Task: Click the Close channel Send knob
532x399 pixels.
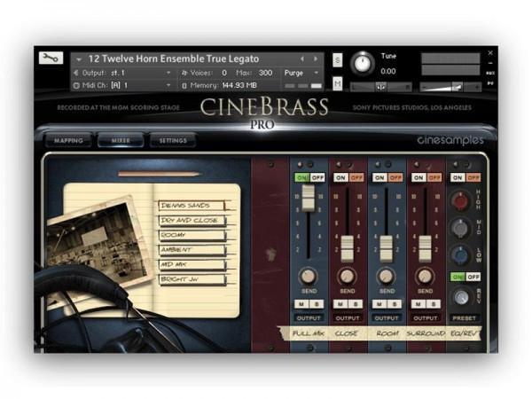Action: (x=347, y=276)
